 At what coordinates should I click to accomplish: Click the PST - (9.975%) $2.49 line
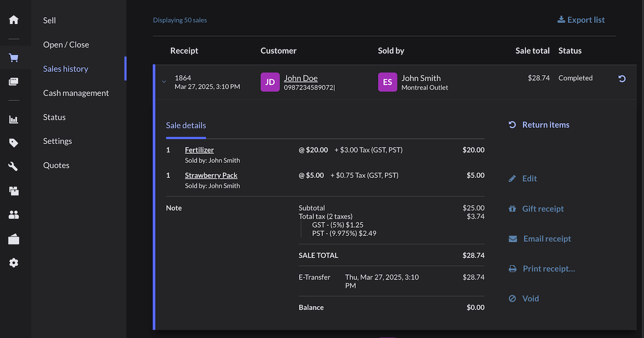pyautogui.click(x=344, y=233)
